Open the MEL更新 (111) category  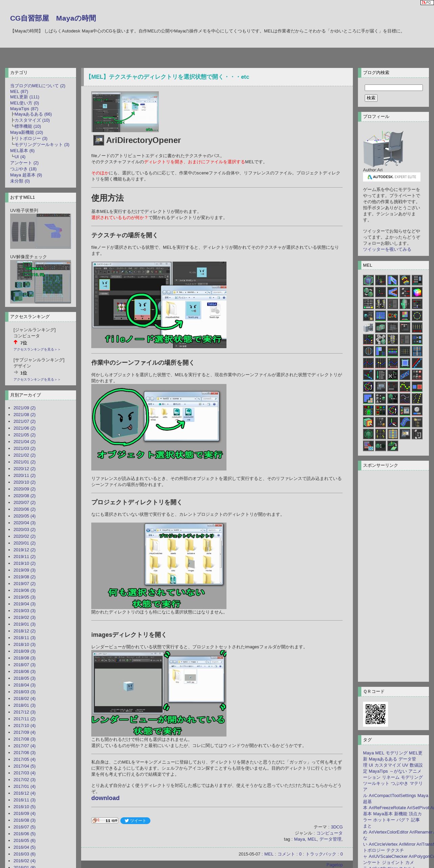coord(25,97)
